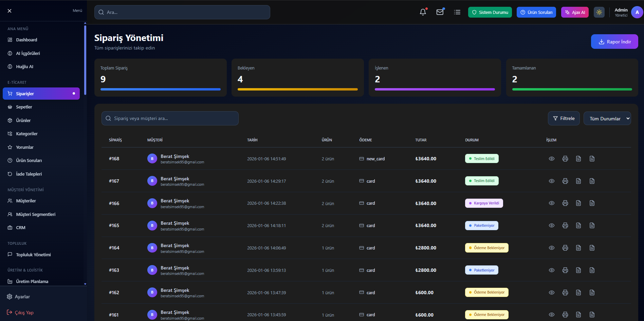Click the Filtrele button

click(x=564, y=119)
